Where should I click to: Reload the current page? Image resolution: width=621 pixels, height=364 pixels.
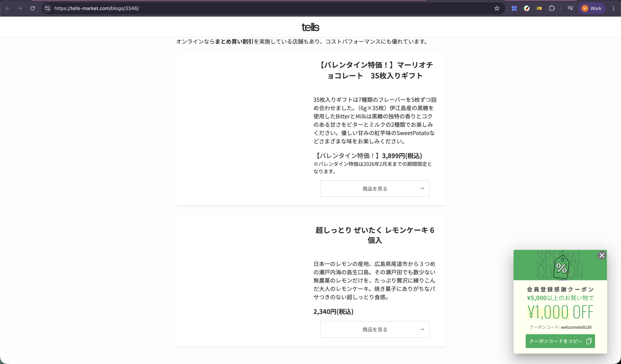point(33,8)
